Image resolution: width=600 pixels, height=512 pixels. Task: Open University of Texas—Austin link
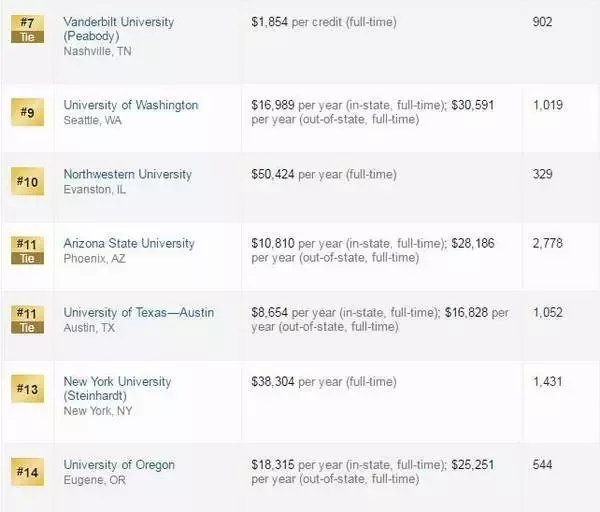click(x=139, y=313)
